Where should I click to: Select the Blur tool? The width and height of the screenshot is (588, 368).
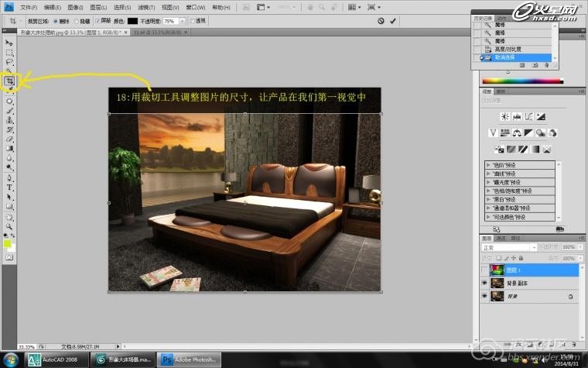point(9,158)
